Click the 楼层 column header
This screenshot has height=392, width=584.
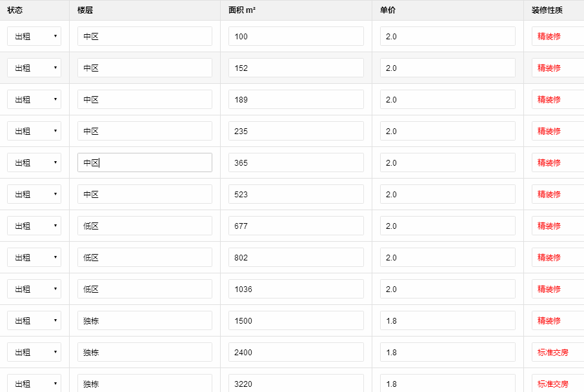tap(85, 10)
